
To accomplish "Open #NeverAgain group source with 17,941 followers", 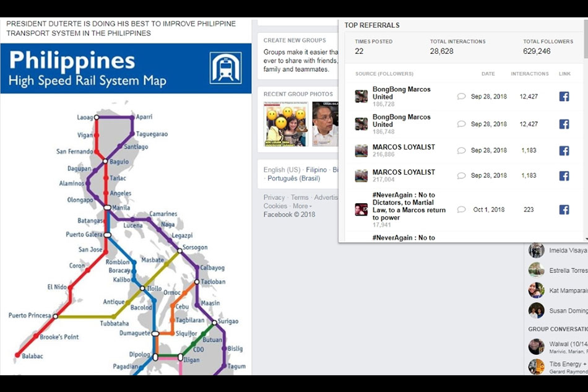I will 409,206.
